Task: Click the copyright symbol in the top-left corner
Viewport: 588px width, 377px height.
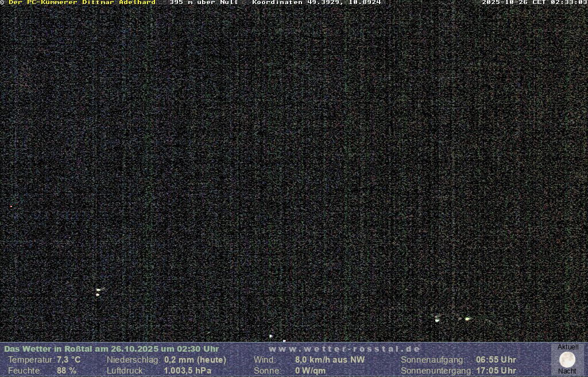Action: click(2, 3)
